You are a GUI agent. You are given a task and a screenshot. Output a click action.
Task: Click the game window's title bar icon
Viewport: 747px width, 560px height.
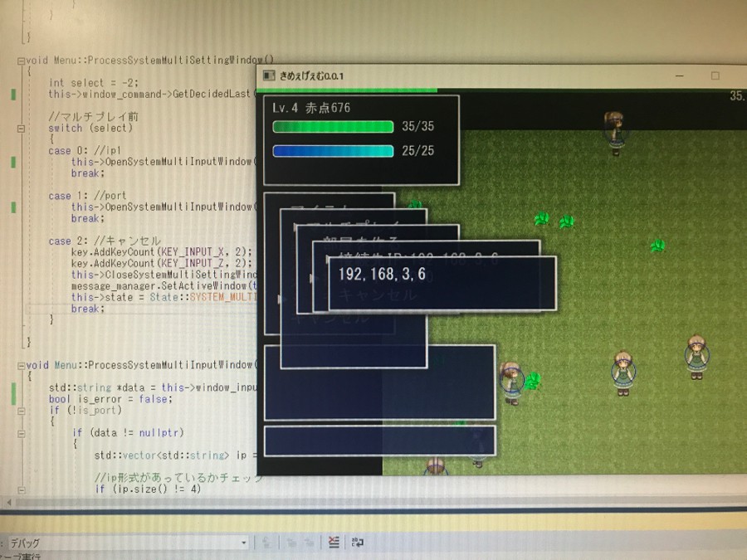click(268, 76)
